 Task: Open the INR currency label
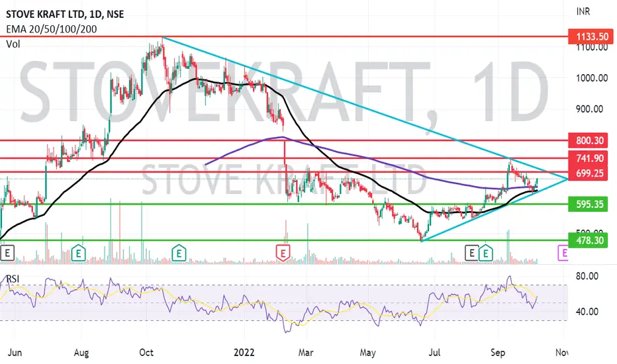[x=583, y=12]
